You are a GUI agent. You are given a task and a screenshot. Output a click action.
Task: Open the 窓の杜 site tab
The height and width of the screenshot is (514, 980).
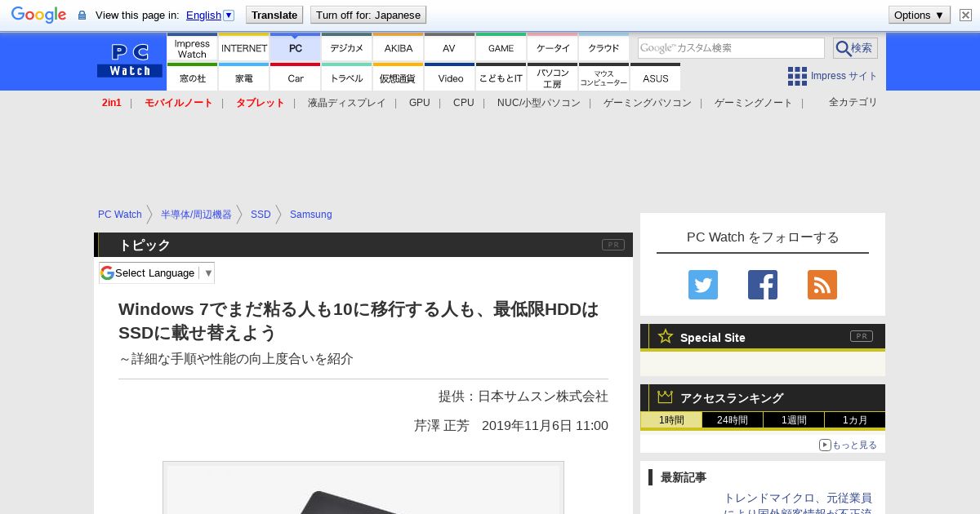click(x=192, y=78)
